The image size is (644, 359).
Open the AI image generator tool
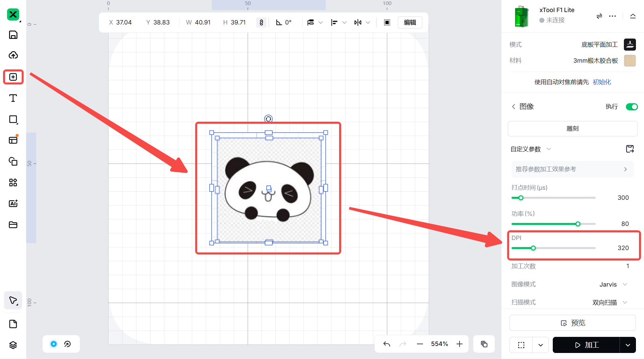pos(13,203)
